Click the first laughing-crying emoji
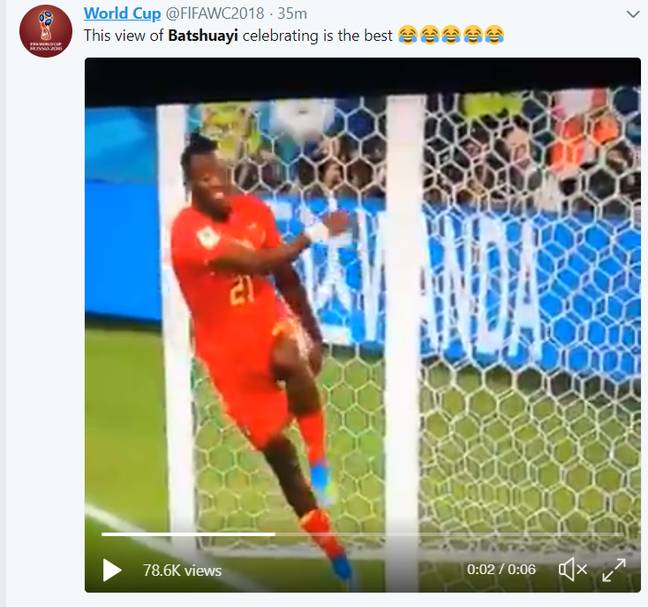This screenshot has width=648, height=607. click(408, 35)
